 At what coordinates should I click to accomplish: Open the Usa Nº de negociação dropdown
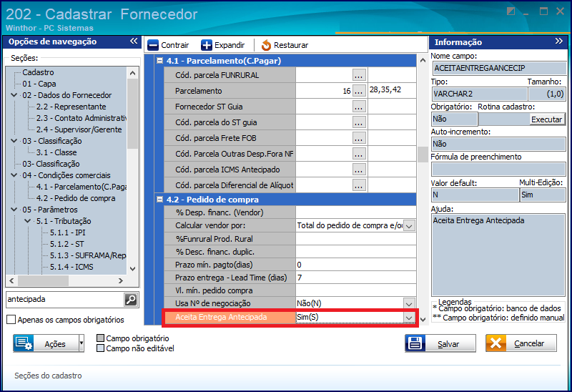click(409, 303)
